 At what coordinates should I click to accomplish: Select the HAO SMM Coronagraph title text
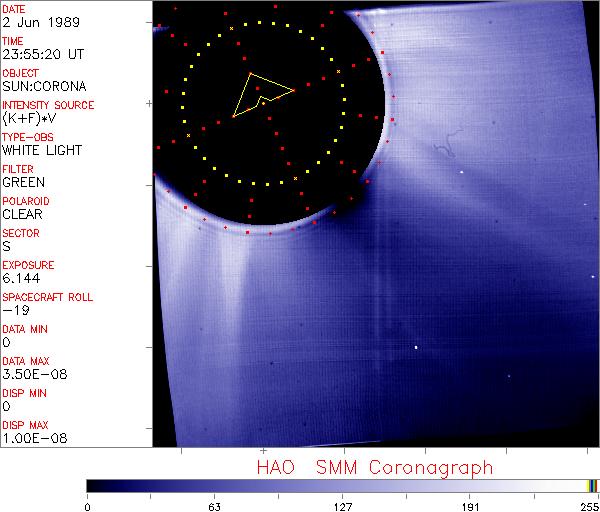click(375, 468)
